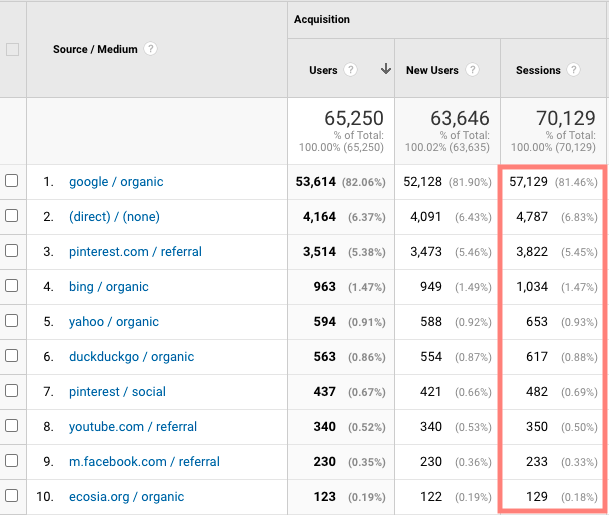
Task: Check the pinterest.com / referral row checkbox
Action: [x=12, y=251]
